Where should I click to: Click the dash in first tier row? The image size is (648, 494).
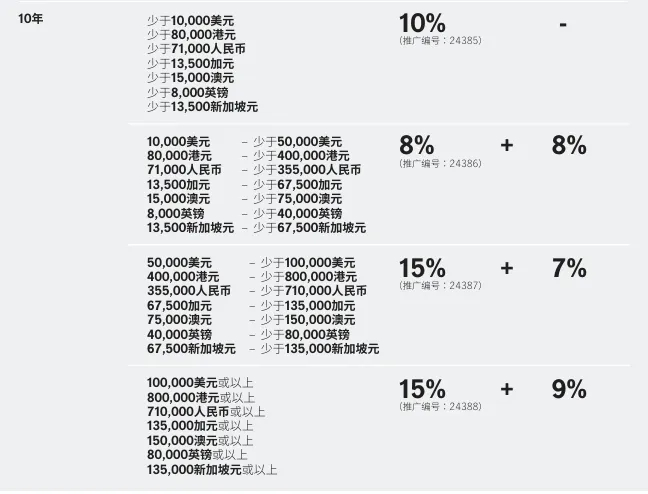click(x=563, y=25)
